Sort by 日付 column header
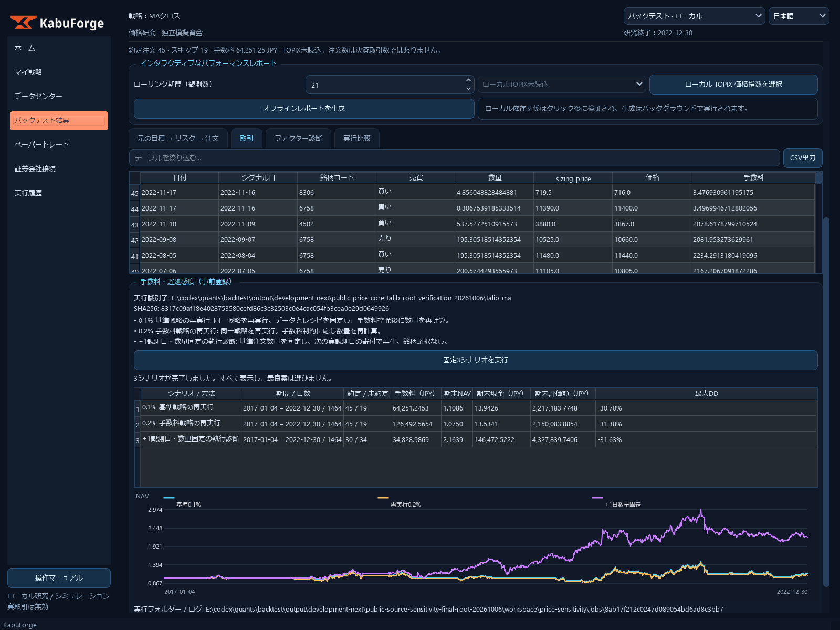Screen dimensions: 840x630 (180, 178)
